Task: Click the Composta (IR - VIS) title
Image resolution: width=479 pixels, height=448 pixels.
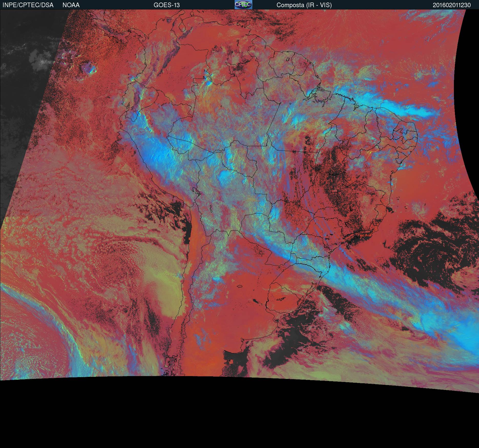Action: [x=304, y=5]
